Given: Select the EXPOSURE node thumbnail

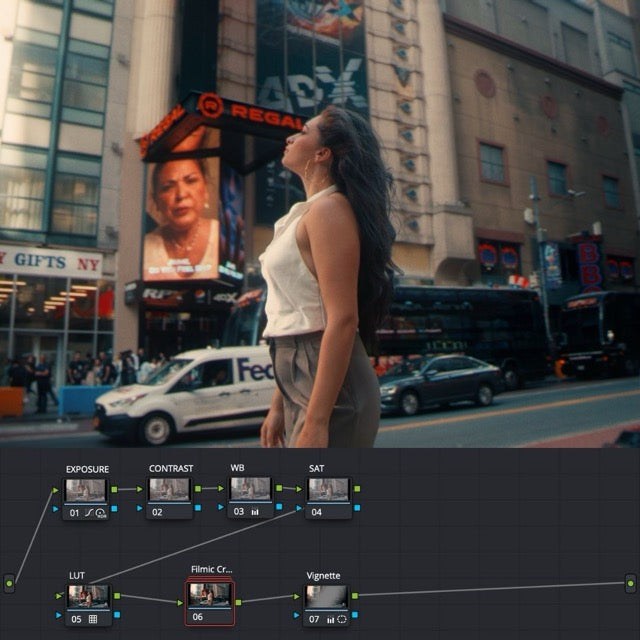Looking at the screenshot, I should click(86, 490).
